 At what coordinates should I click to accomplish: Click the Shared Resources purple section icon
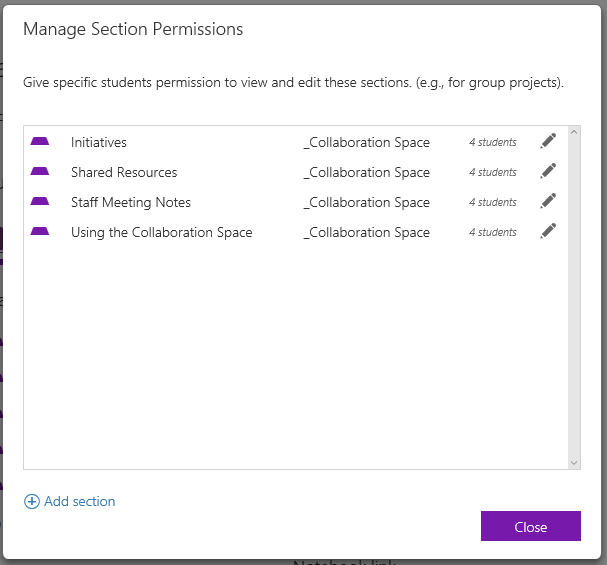click(40, 172)
